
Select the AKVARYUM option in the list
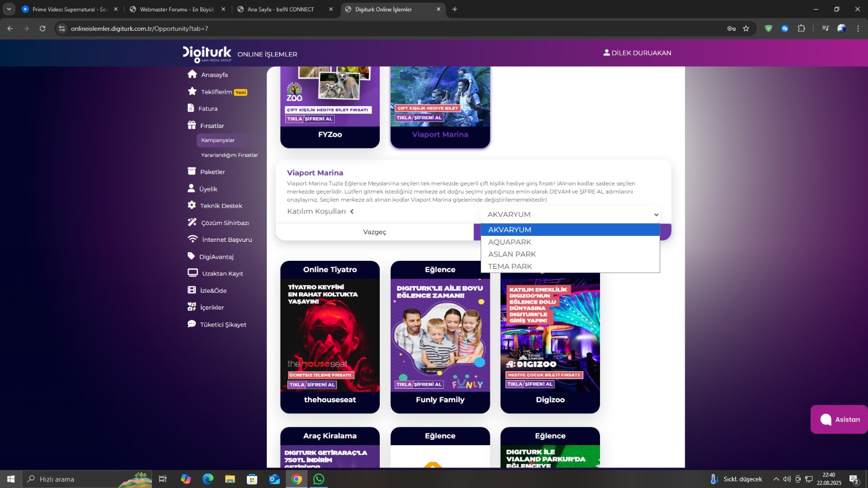570,230
